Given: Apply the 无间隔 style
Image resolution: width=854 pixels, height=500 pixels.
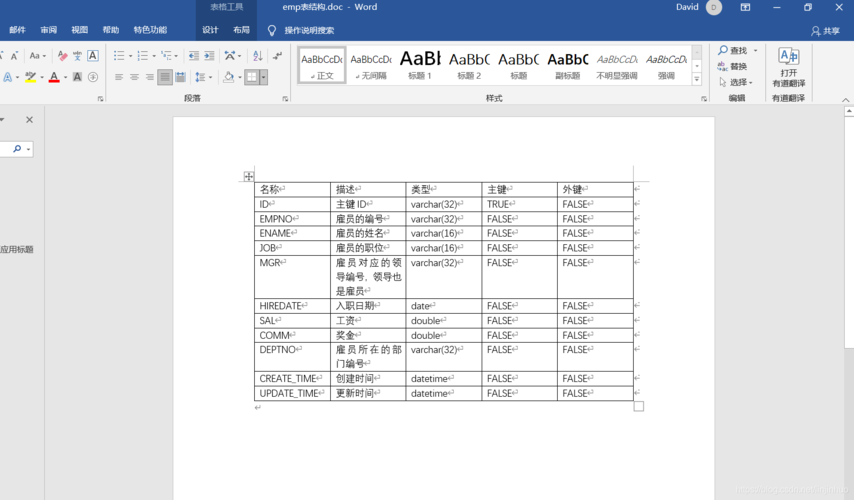Looking at the screenshot, I should pyautogui.click(x=371, y=65).
